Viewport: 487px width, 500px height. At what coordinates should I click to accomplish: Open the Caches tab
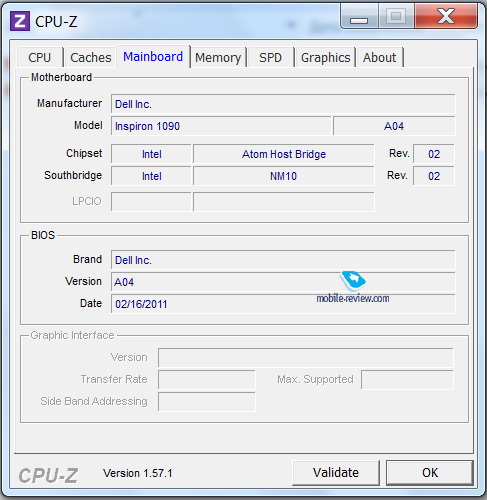[91, 57]
